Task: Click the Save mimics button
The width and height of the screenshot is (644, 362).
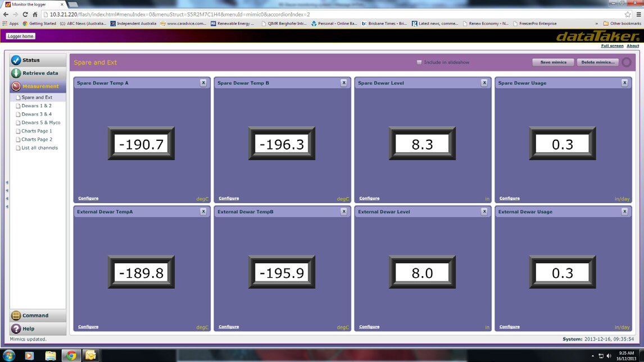Action: (553, 62)
